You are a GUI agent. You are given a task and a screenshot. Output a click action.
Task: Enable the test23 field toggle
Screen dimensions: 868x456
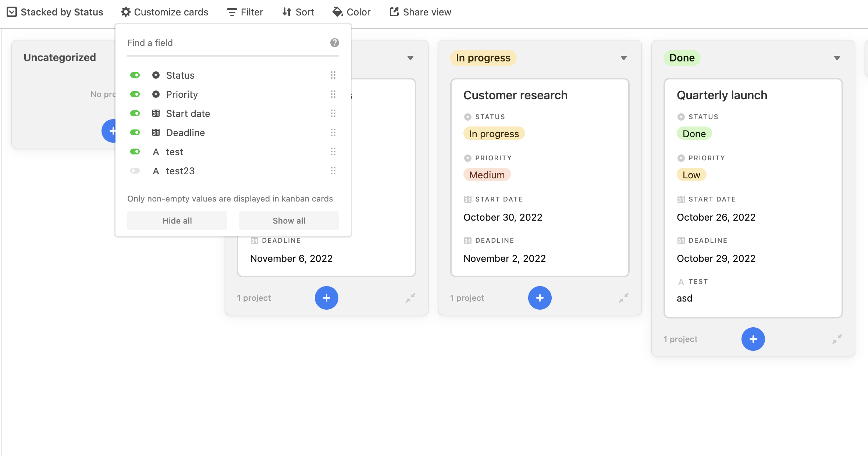tap(135, 171)
